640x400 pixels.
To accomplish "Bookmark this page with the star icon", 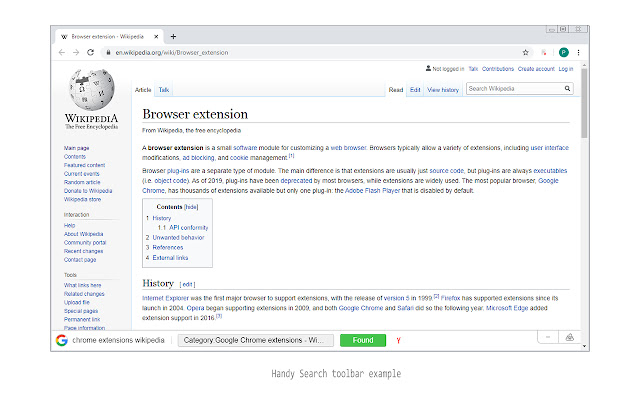I will pos(526,52).
